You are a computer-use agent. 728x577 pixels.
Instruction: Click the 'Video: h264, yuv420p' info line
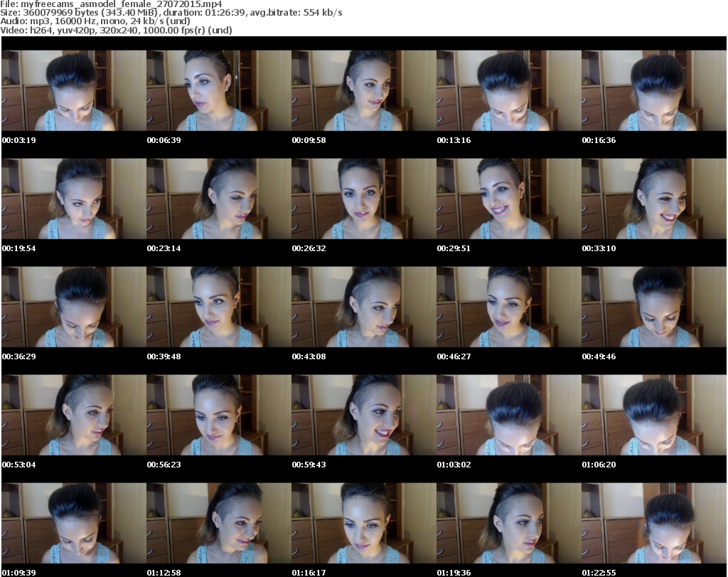tap(116, 30)
